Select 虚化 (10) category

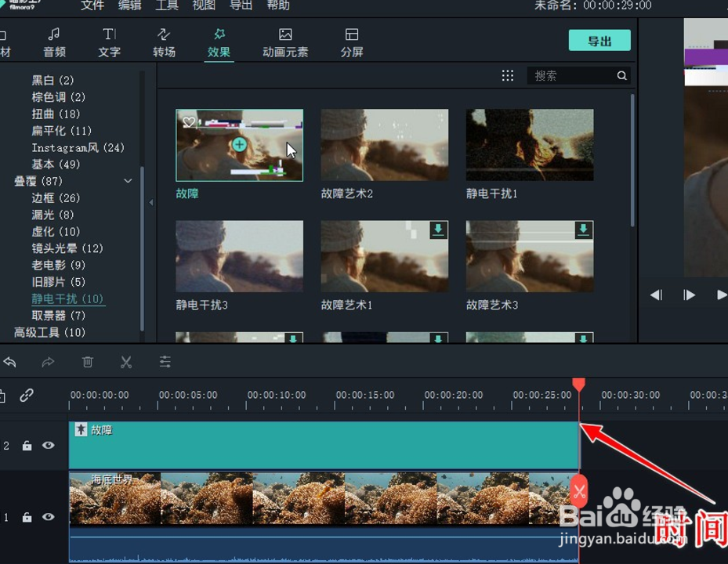coord(56,232)
